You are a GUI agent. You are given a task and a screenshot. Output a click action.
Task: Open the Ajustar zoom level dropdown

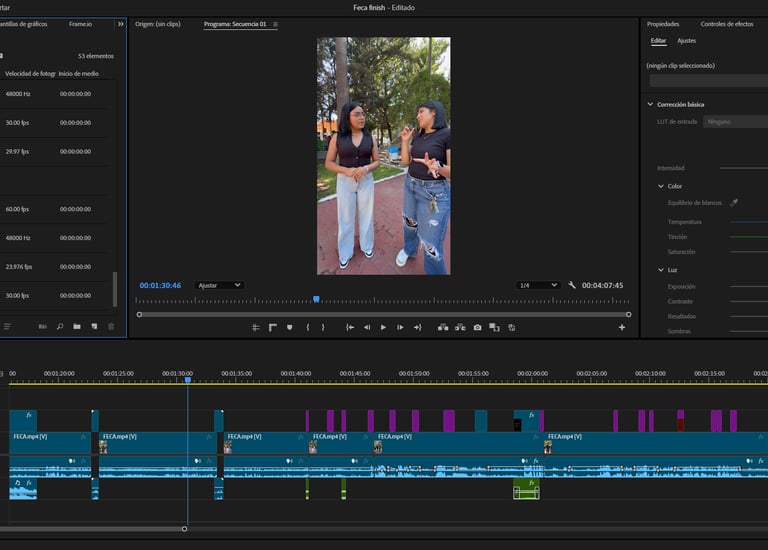pyautogui.click(x=219, y=285)
